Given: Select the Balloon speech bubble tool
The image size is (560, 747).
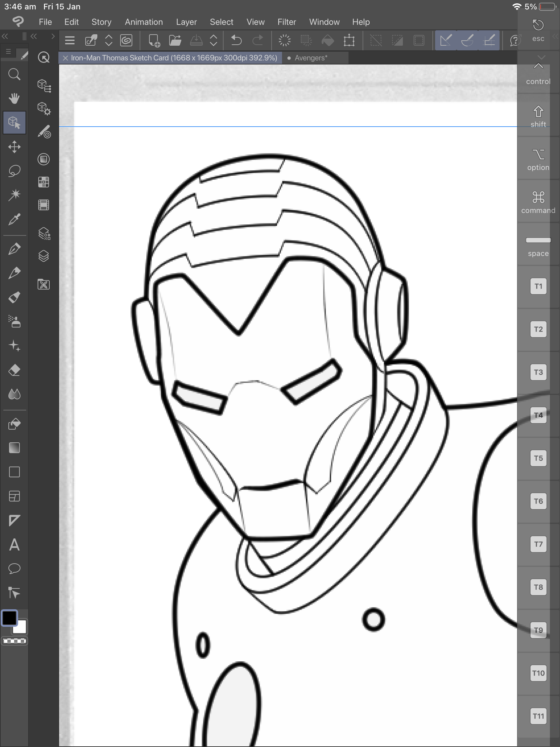Looking at the screenshot, I should click(14, 569).
